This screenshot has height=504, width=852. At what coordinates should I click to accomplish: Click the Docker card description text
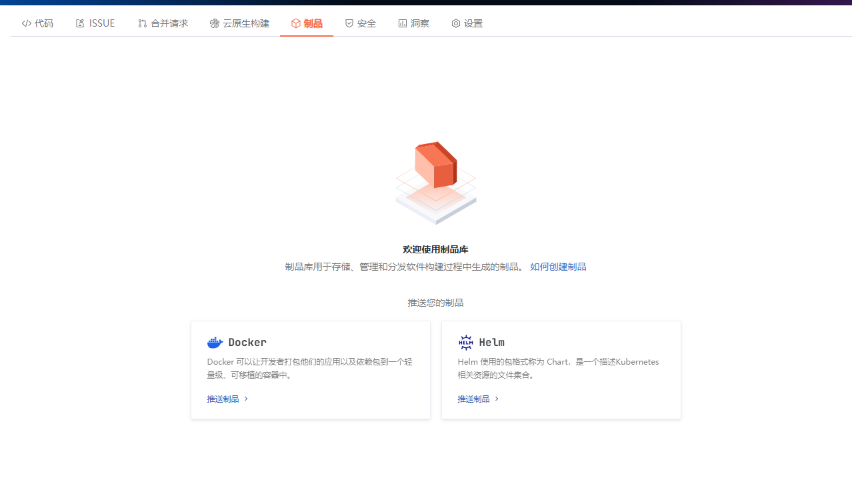coord(310,368)
